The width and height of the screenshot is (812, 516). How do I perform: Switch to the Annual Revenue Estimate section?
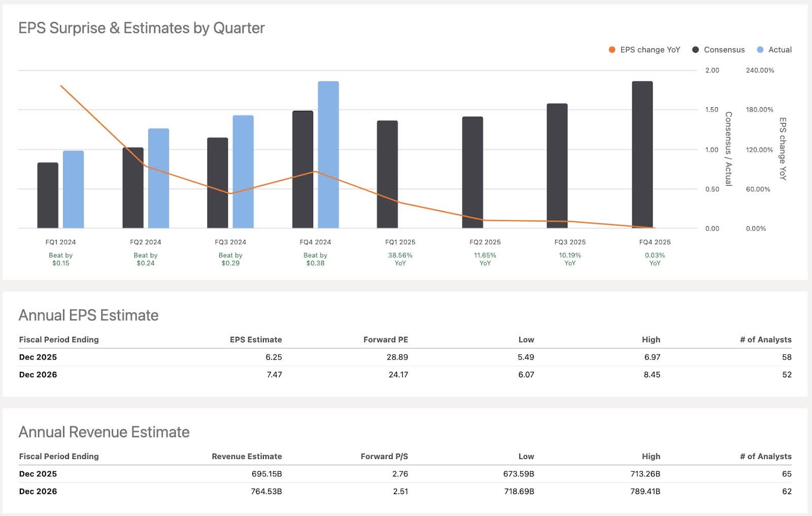click(x=104, y=432)
